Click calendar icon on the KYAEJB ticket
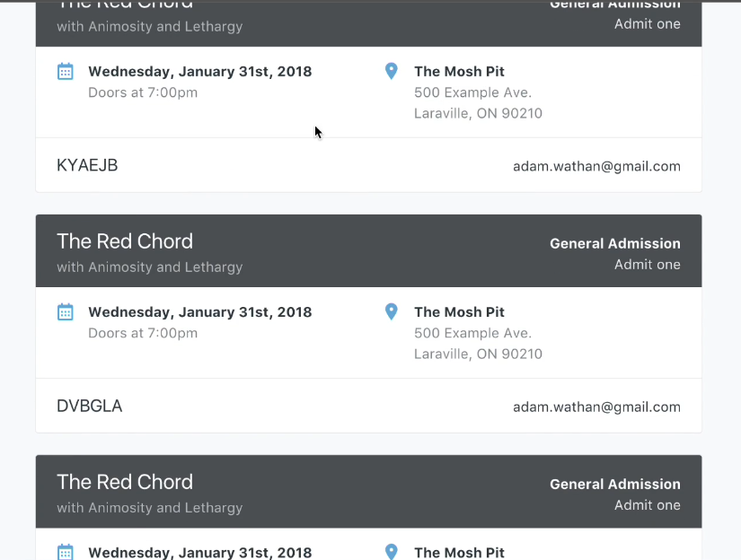This screenshot has width=741, height=560. click(66, 71)
